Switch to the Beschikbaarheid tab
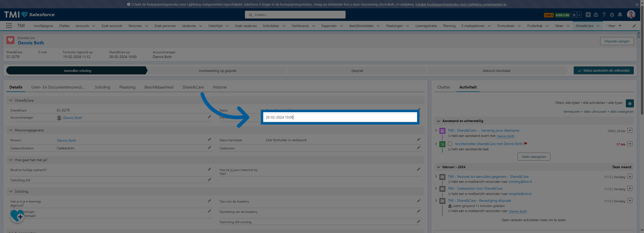 point(159,87)
